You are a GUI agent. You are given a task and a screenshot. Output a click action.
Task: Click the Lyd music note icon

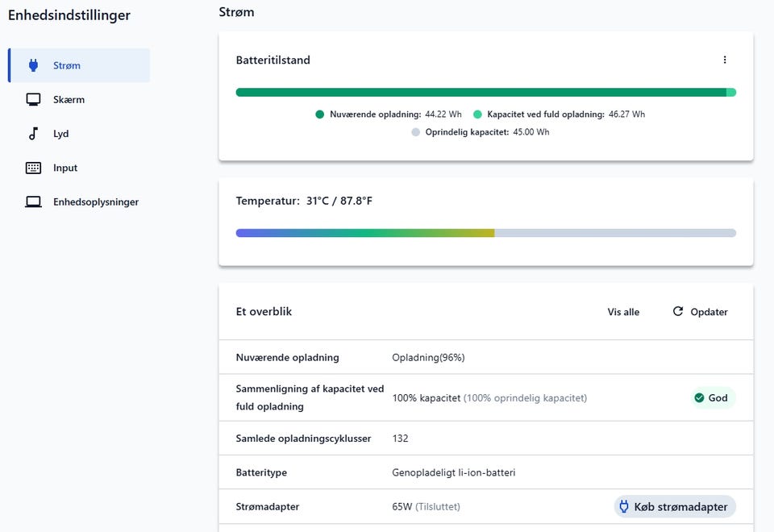pyautogui.click(x=33, y=134)
